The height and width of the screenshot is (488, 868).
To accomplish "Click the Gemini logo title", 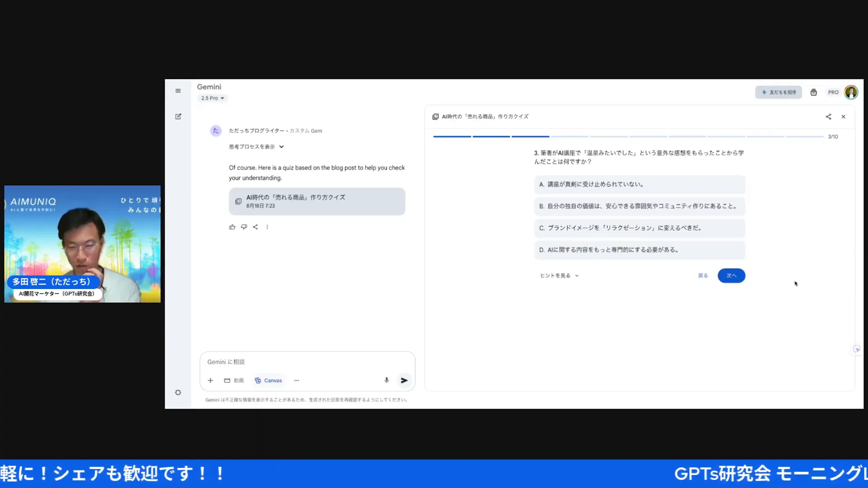I will point(209,87).
